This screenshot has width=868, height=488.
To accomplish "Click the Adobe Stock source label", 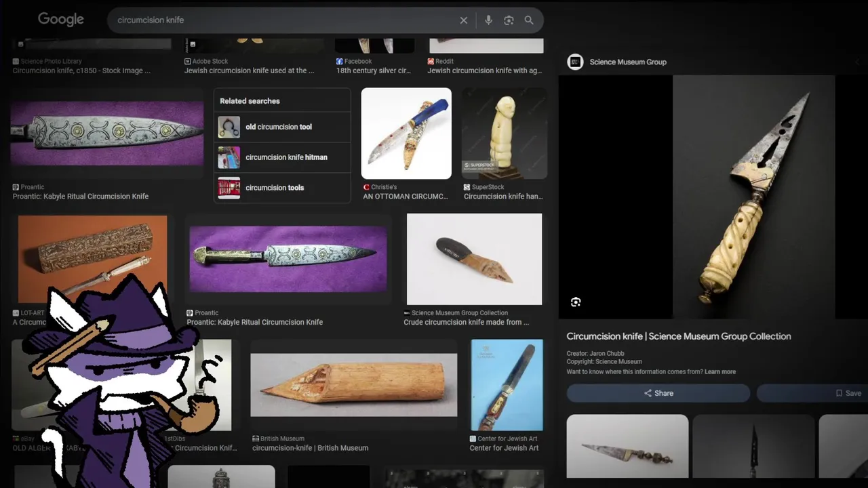I will click(x=206, y=62).
